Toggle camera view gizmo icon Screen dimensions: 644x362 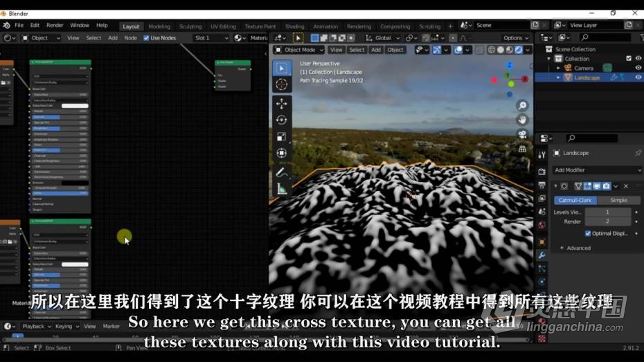(x=522, y=134)
